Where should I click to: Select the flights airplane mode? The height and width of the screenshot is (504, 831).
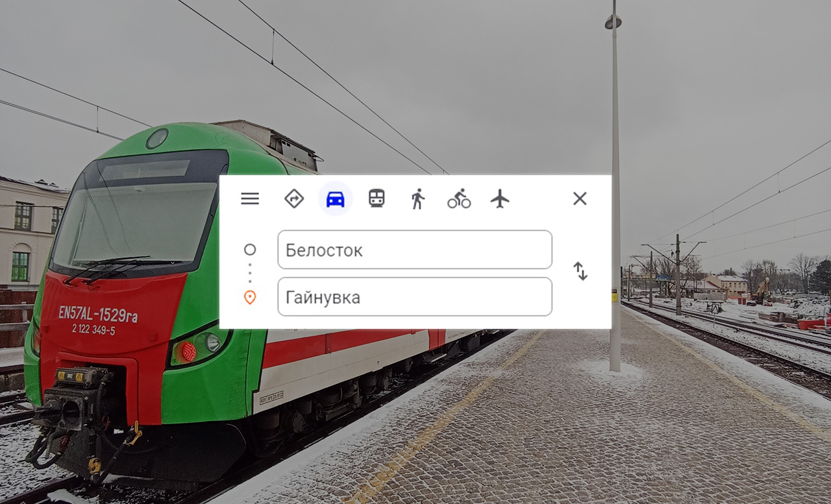coord(500,198)
